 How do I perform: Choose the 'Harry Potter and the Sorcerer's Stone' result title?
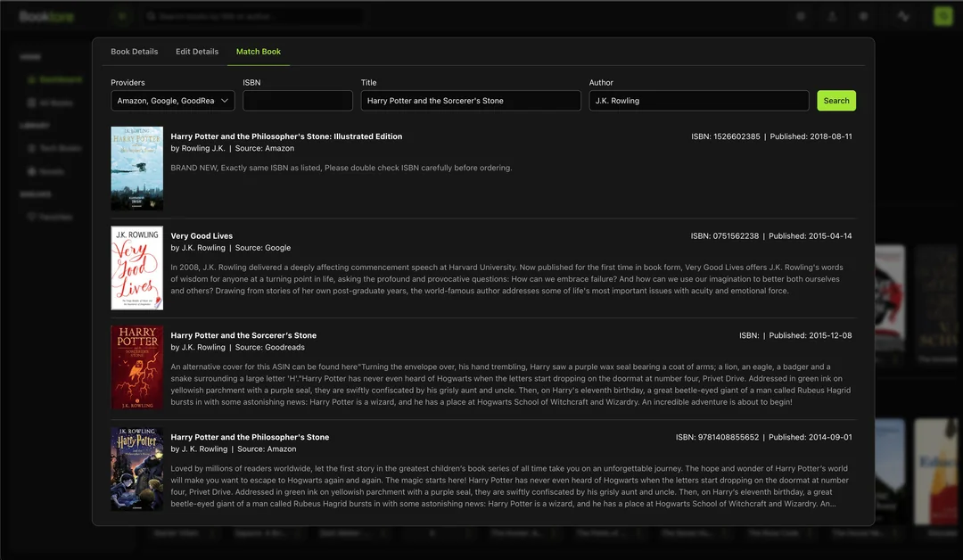tap(243, 335)
